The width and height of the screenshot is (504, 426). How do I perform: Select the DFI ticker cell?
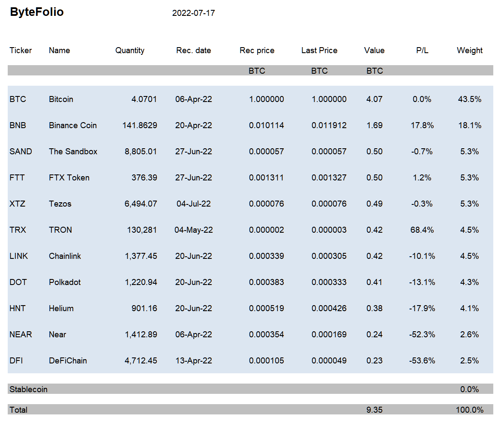tap(16, 361)
